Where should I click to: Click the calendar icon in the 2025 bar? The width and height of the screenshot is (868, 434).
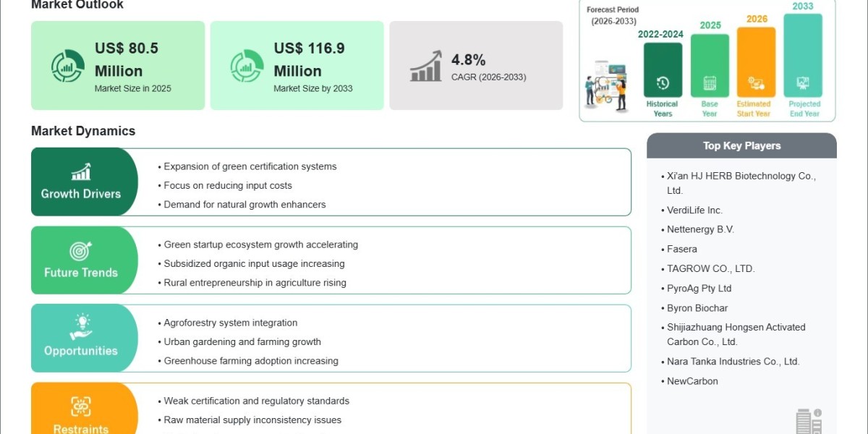point(710,83)
